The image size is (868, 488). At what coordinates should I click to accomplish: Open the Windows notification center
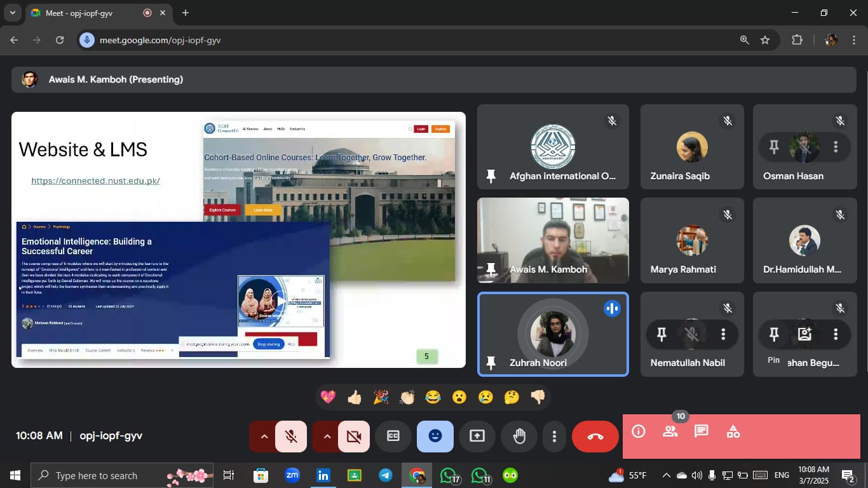pos(848,476)
